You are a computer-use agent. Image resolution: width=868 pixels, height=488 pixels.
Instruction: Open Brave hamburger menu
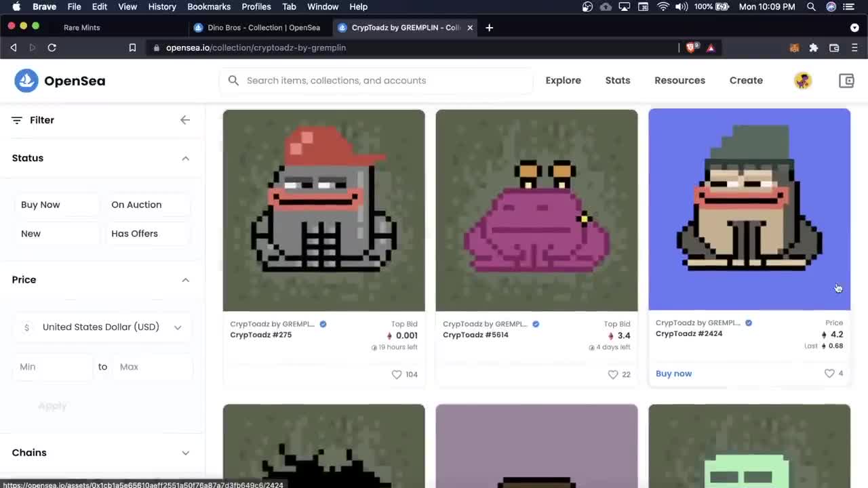tap(854, 47)
